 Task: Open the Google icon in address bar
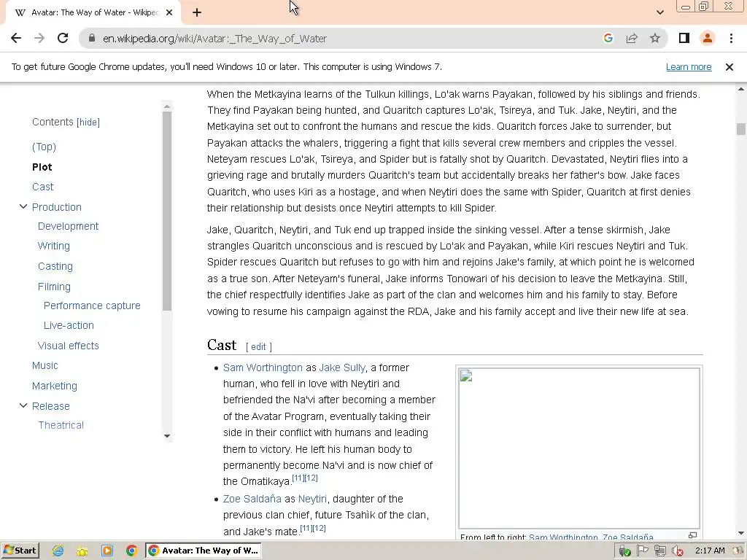[608, 38]
